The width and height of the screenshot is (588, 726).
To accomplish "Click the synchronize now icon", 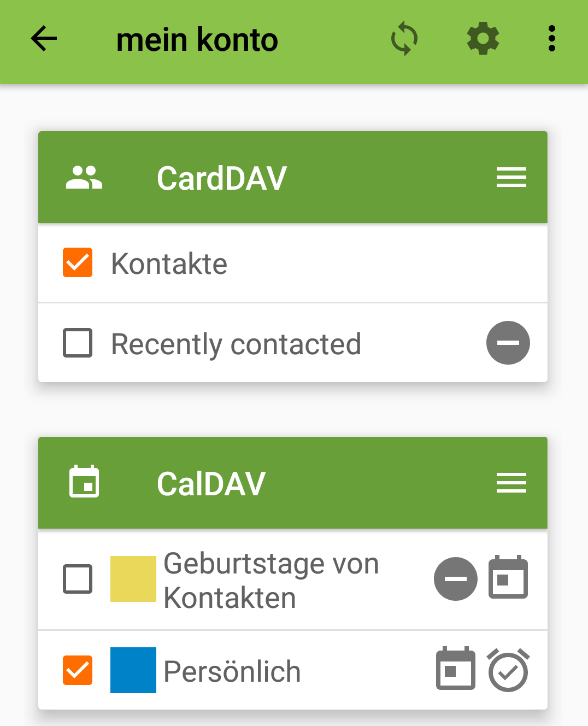I will click(404, 39).
